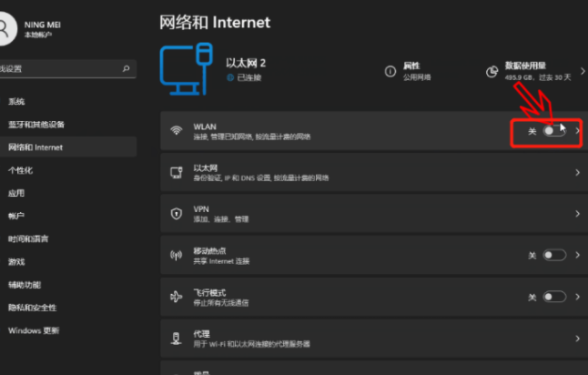Click the 数据使用量 pie chart icon
This screenshot has height=375, width=588.
(x=492, y=70)
